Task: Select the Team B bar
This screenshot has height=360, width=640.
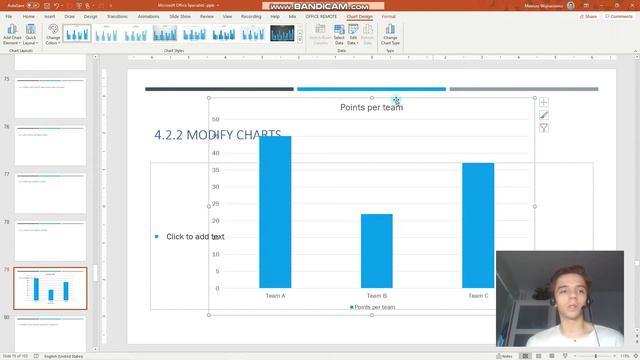Action: coord(377,251)
